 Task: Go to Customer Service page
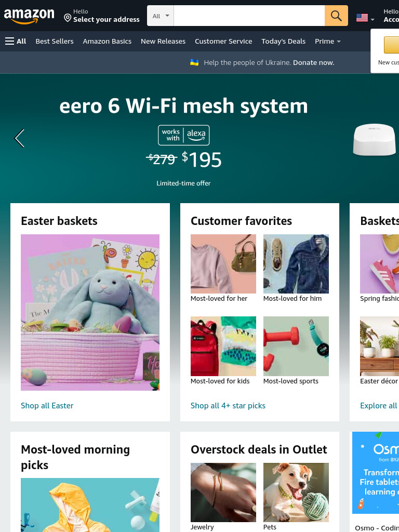(x=223, y=42)
